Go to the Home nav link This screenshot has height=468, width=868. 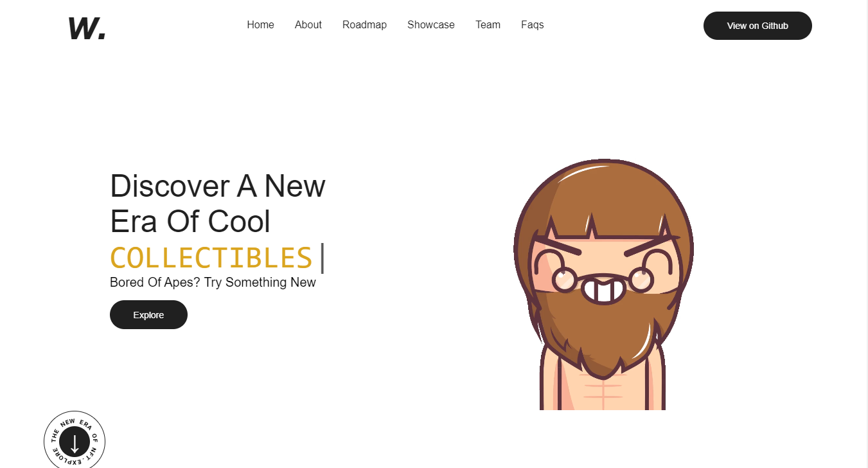260,25
